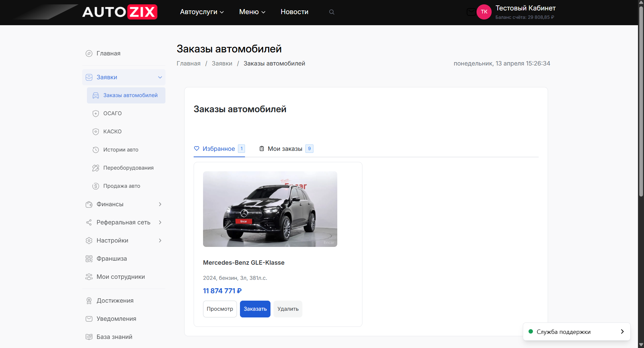The width and height of the screenshot is (644, 348).
Task: Open Истории авто in sidebar
Action: point(126,150)
